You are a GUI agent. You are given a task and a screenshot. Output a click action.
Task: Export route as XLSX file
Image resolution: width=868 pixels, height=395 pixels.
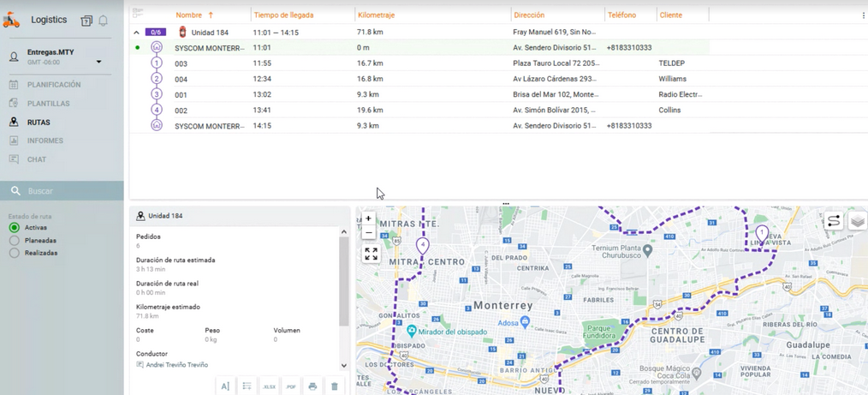269,386
